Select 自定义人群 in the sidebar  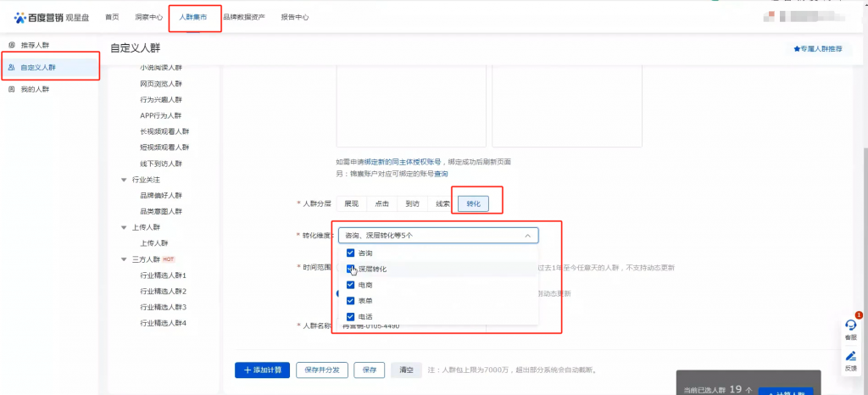coord(49,68)
